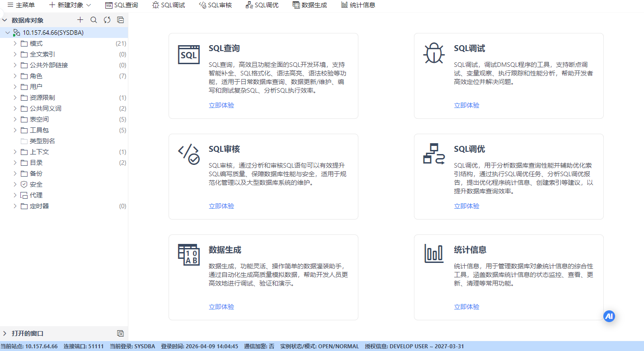Click 立即体验 link in 数据生成 card
644x351 pixels.
point(221,307)
